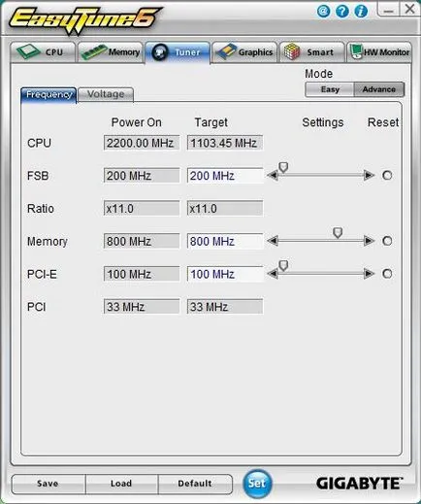Switch to the Voltage sub-tab
421x504 pixels.
click(x=106, y=94)
